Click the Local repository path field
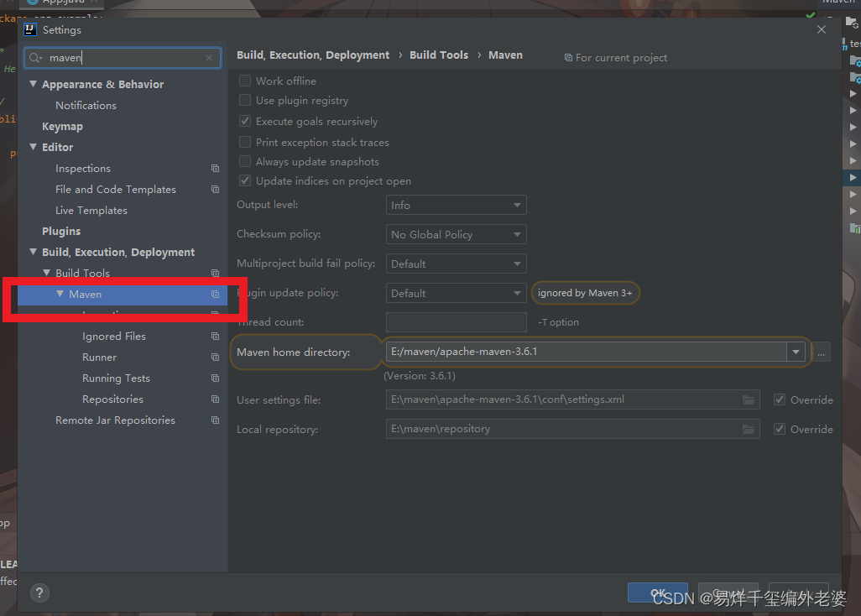861x616 pixels. (572, 429)
